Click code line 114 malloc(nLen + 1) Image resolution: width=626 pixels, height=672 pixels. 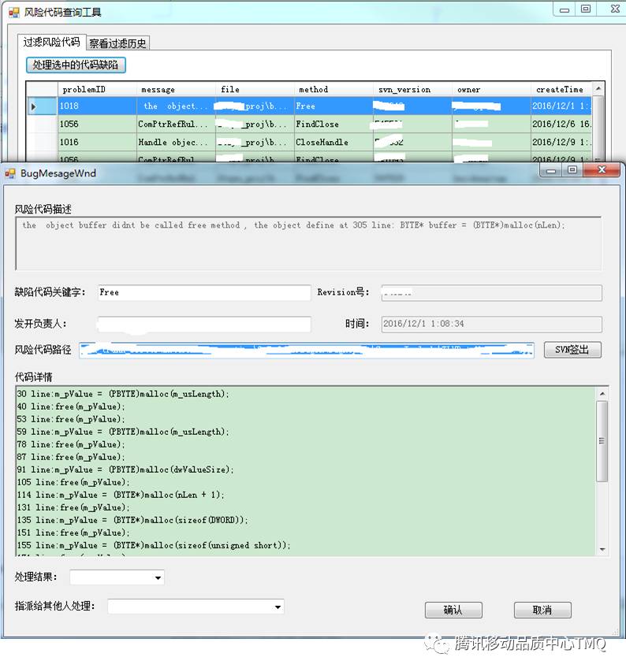coord(121,495)
